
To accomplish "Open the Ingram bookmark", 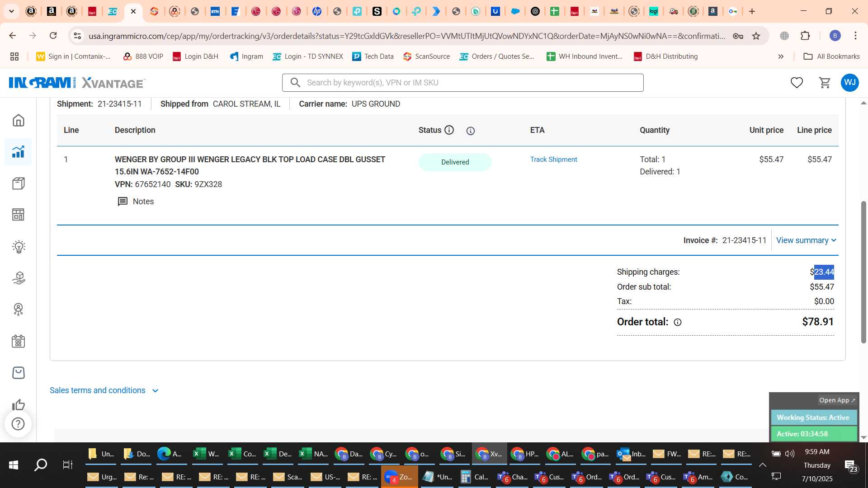I will [246, 56].
